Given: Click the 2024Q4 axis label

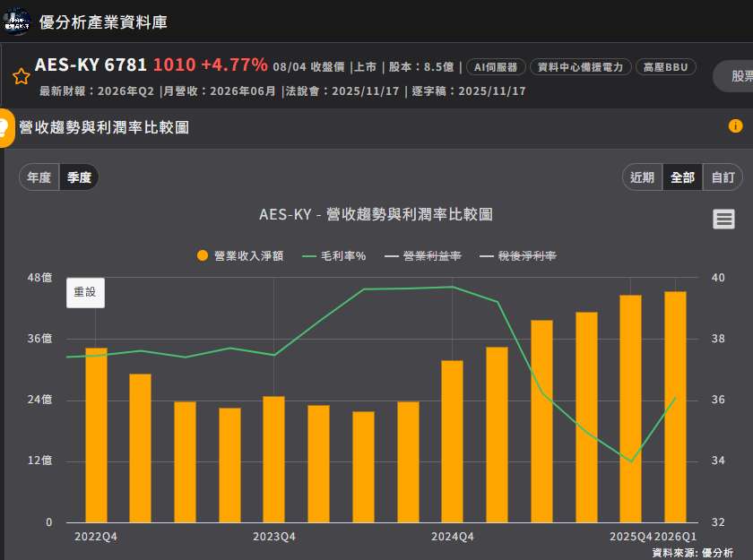Looking at the screenshot, I should [453, 537].
